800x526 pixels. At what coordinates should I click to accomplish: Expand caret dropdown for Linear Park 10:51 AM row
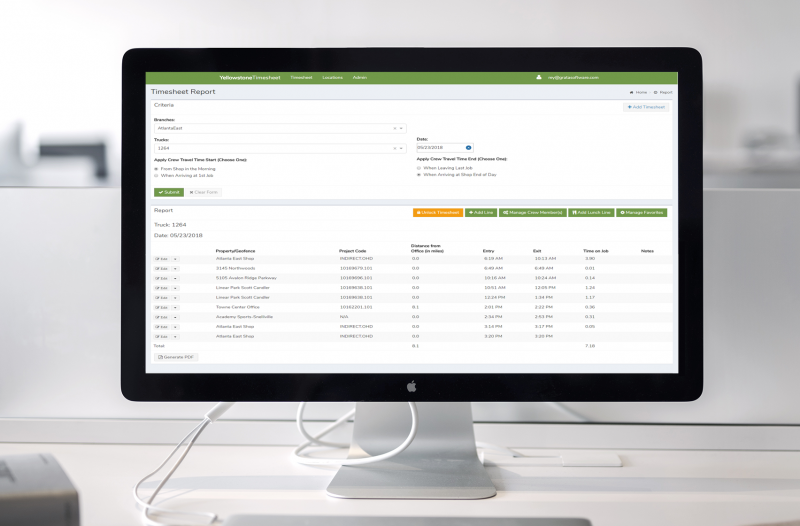click(175, 288)
